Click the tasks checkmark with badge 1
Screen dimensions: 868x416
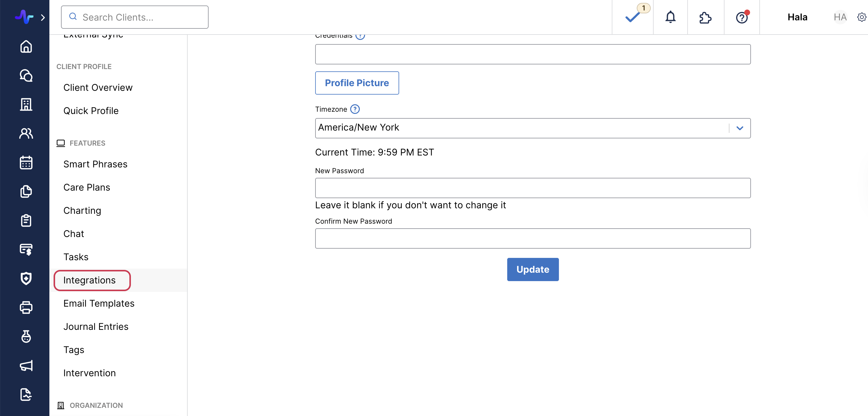pos(632,17)
